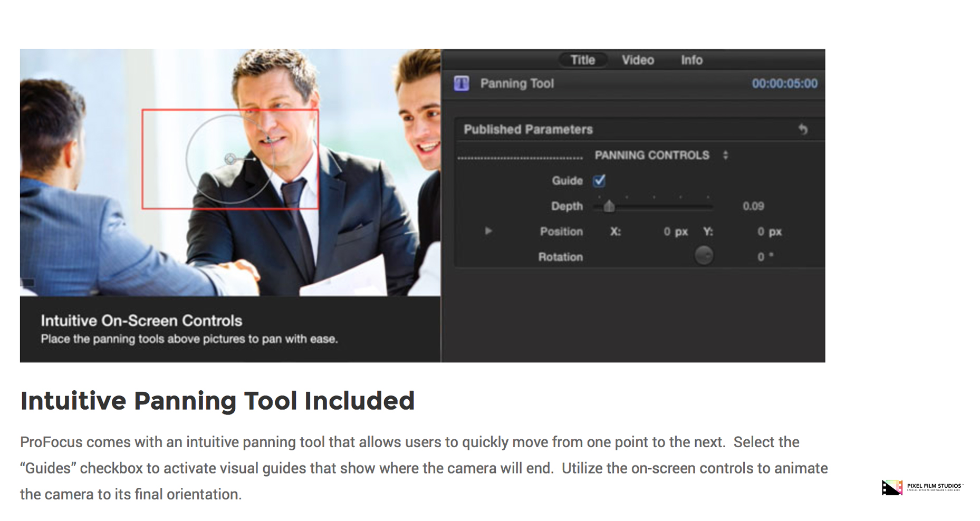980x521 pixels.
Task: Click the Panning Tool title label
Action: tap(517, 83)
